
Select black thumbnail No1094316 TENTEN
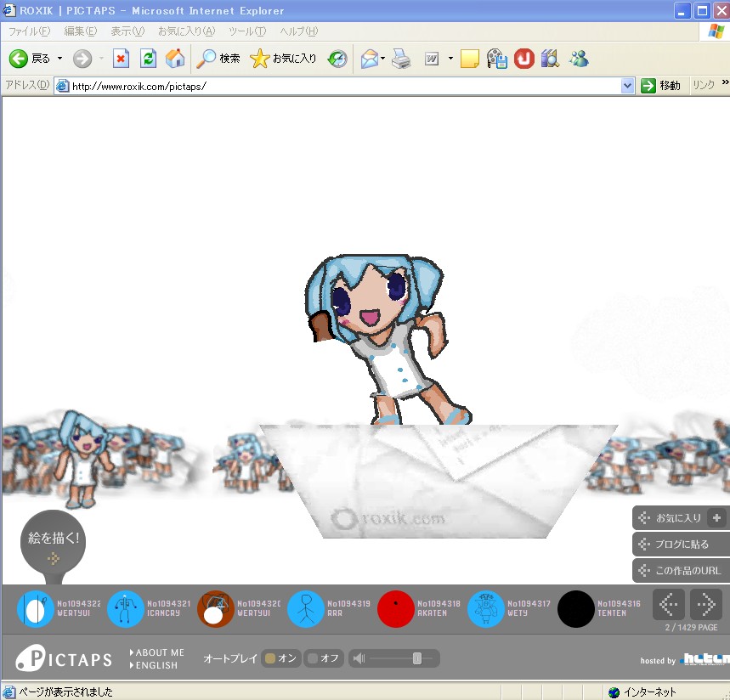pyautogui.click(x=576, y=609)
